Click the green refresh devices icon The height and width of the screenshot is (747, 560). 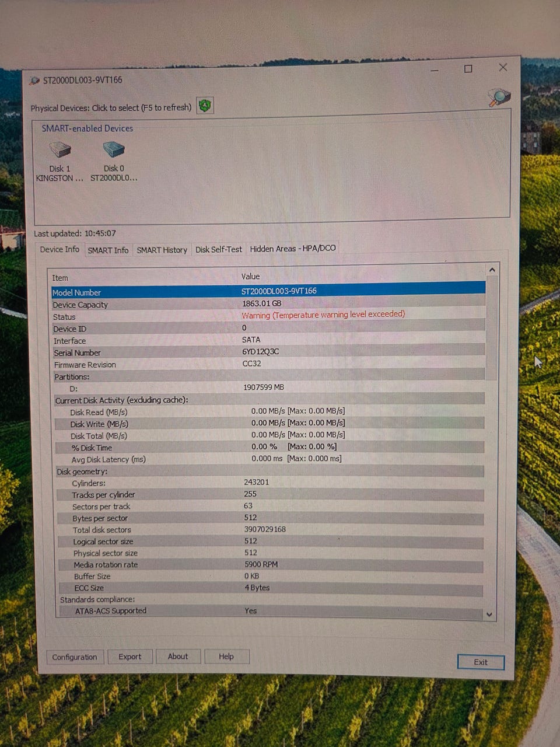pyautogui.click(x=205, y=106)
